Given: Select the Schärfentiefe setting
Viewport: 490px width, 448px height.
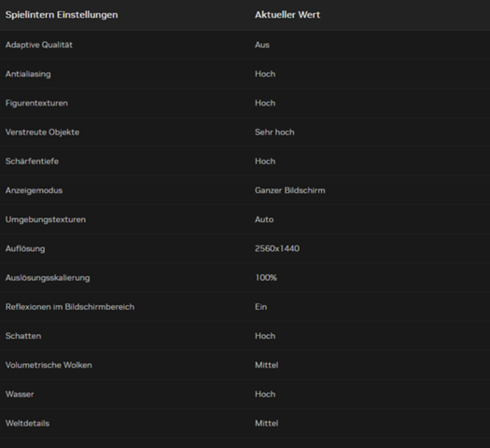Looking at the screenshot, I should (245, 161).
